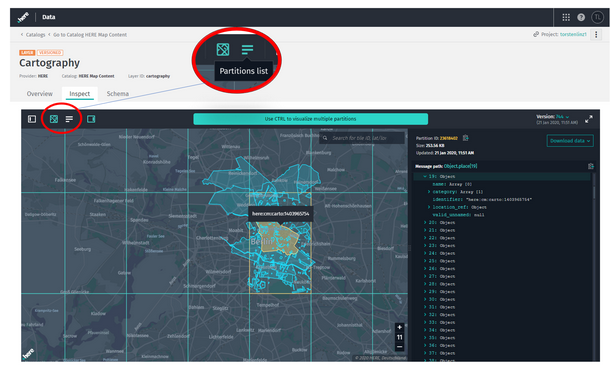Collapse the 19: Object node
This screenshot has width=616, height=367.
coord(425,176)
